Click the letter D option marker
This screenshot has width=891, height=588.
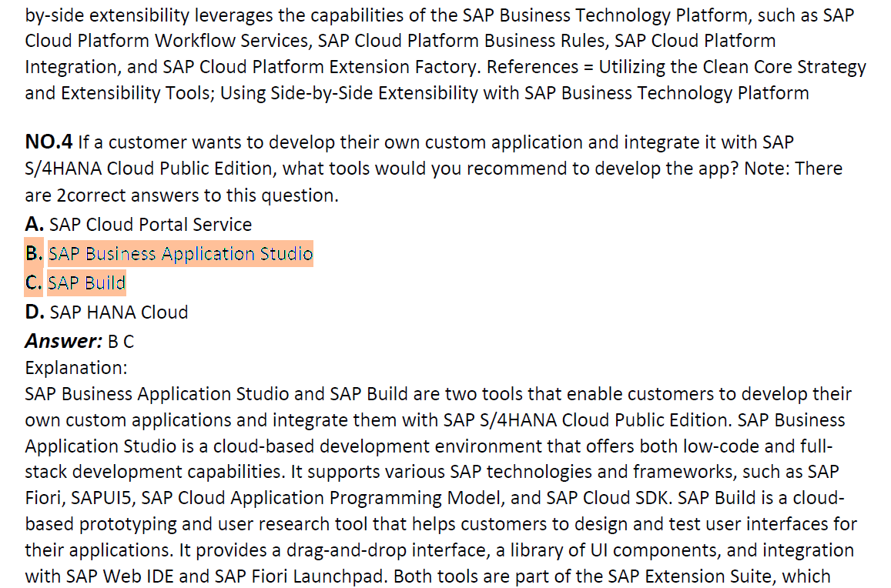point(35,312)
